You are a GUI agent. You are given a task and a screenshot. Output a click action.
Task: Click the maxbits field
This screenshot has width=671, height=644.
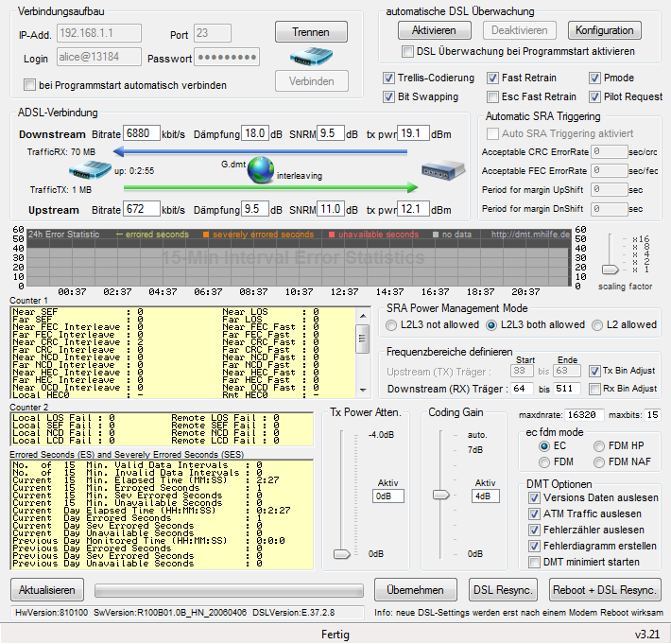tap(653, 415)
